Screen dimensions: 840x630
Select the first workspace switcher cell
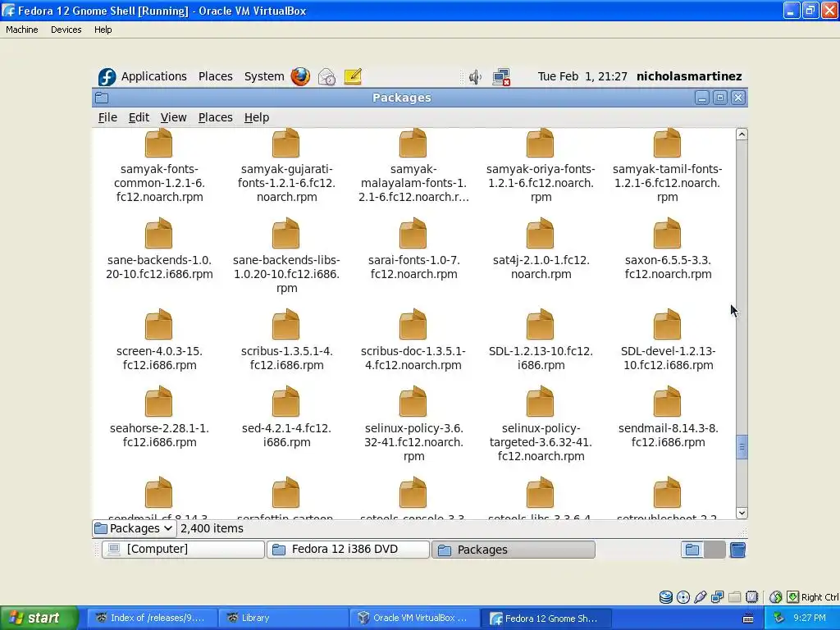click(692, 550)
